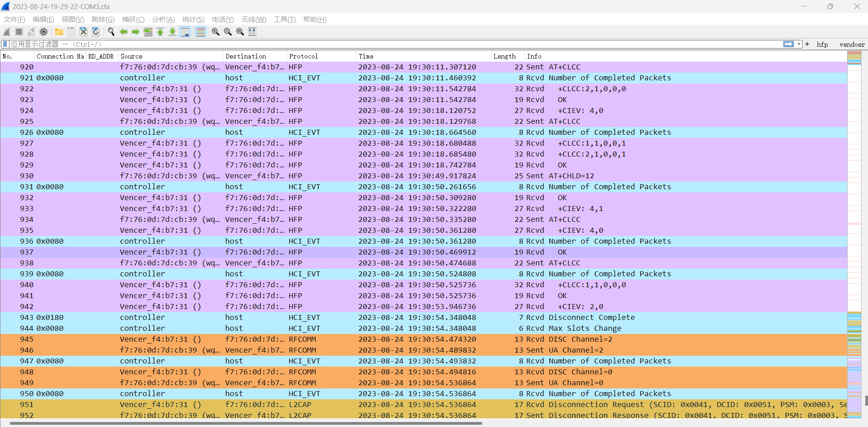Screen dimensions: 868x427
Task: Open the 文件(F) menu
Action: tap(15, 20)
